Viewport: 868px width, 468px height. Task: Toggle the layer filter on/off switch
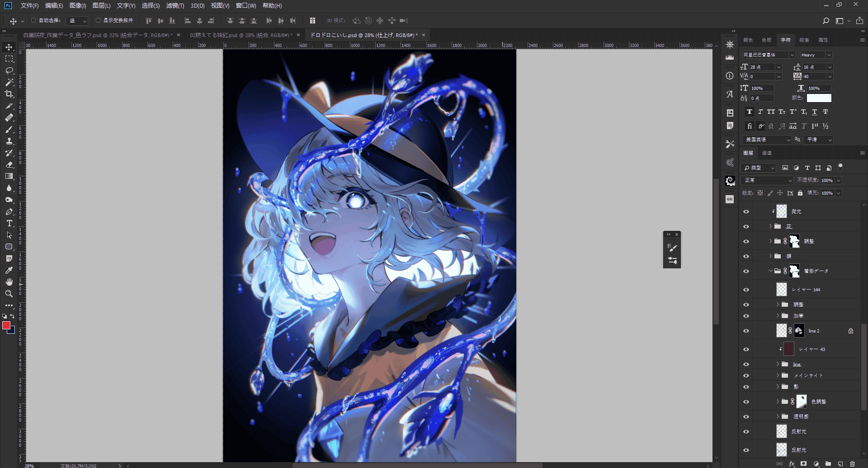(840, 168)
